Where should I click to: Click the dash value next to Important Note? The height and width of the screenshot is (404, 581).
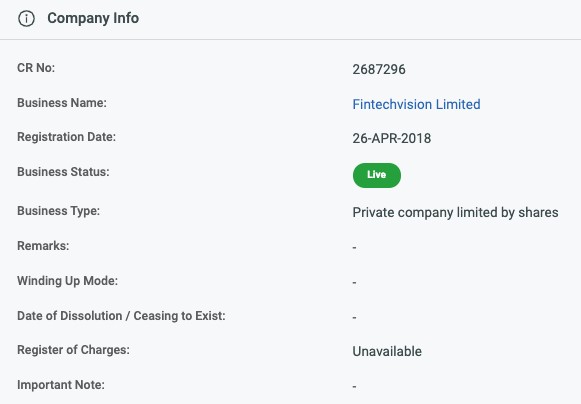tap(354, 386)
